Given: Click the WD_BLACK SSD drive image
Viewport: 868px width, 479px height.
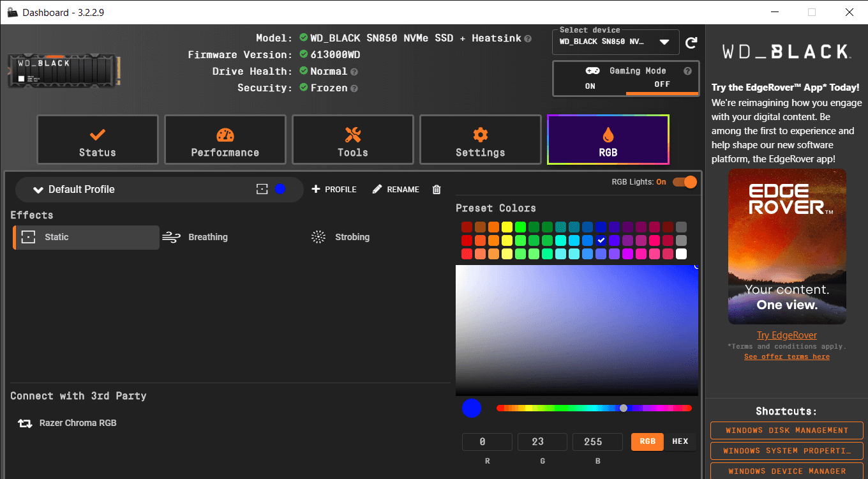Looking at the screenshot, I should pos(65,72).
